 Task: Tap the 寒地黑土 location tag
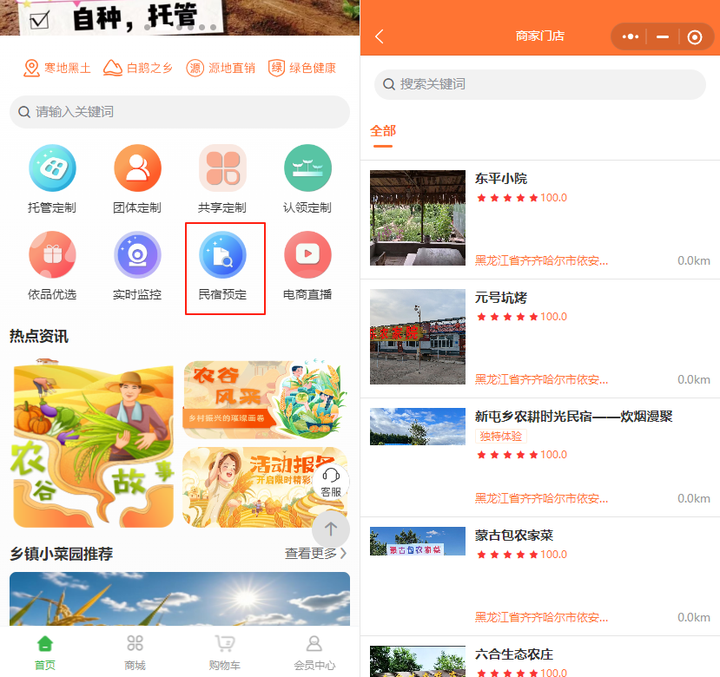pyautogui.click(x=57, y=68)
